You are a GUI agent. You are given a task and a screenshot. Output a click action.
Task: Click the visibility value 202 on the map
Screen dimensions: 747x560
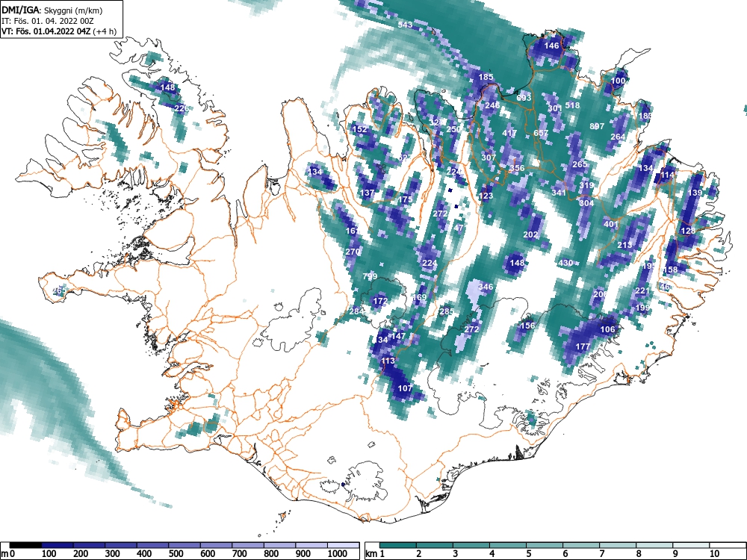[x=530, y=234]
